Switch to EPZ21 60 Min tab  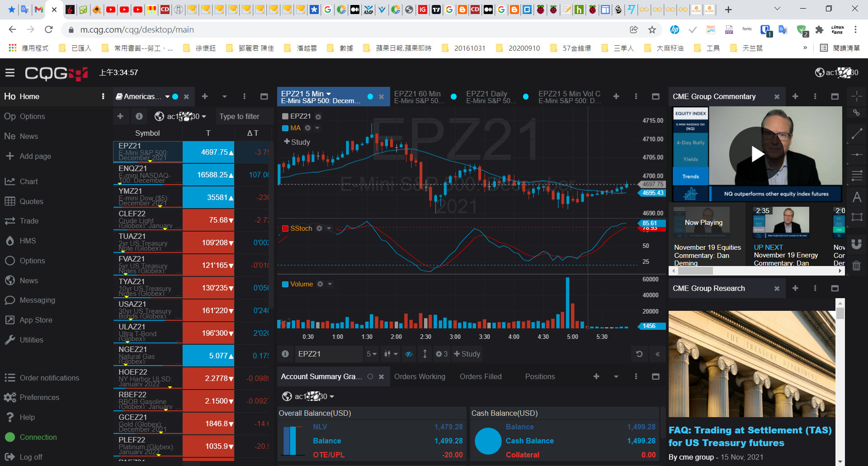419,97
